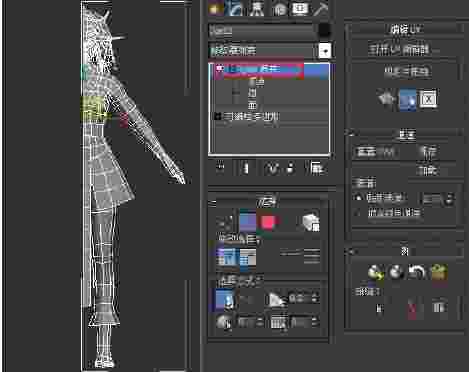
Task: Click the pin stack icon below modifier list
Action: point(220,168)
